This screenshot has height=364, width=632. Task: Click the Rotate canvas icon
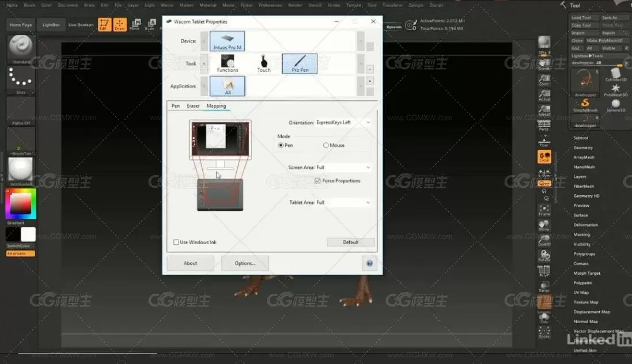[x=544, y=256]
